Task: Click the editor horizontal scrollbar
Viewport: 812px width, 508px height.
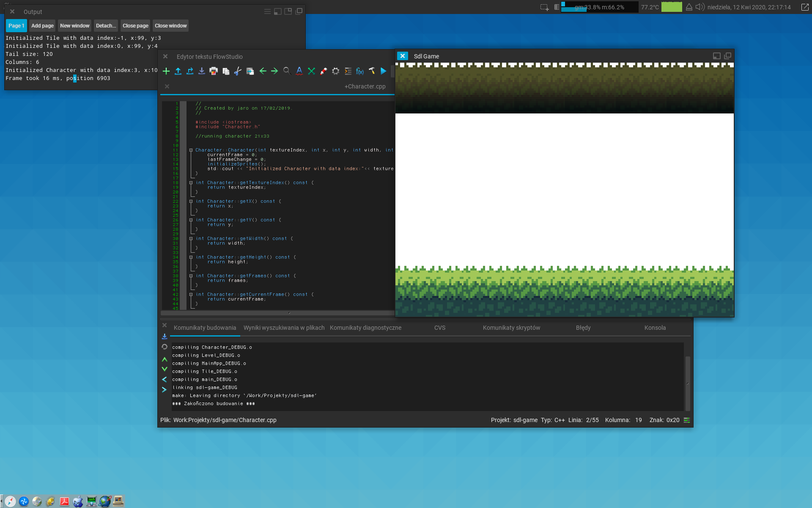Action: tap(277, 313)
